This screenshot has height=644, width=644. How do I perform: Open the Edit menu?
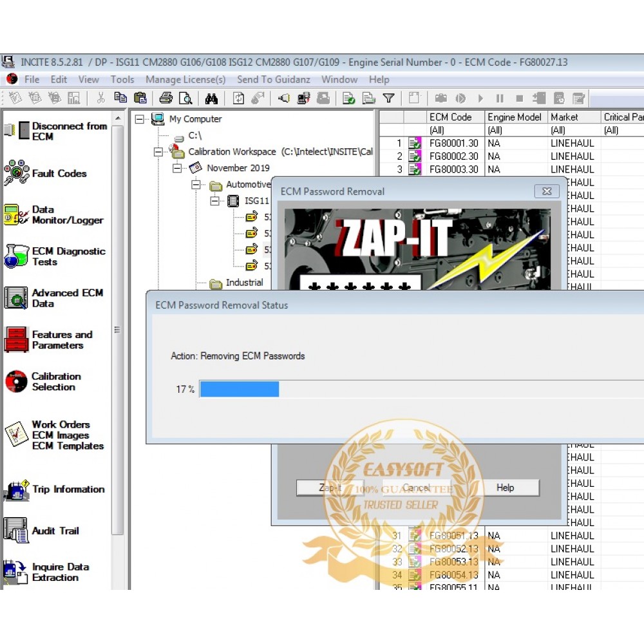(59, 79)
